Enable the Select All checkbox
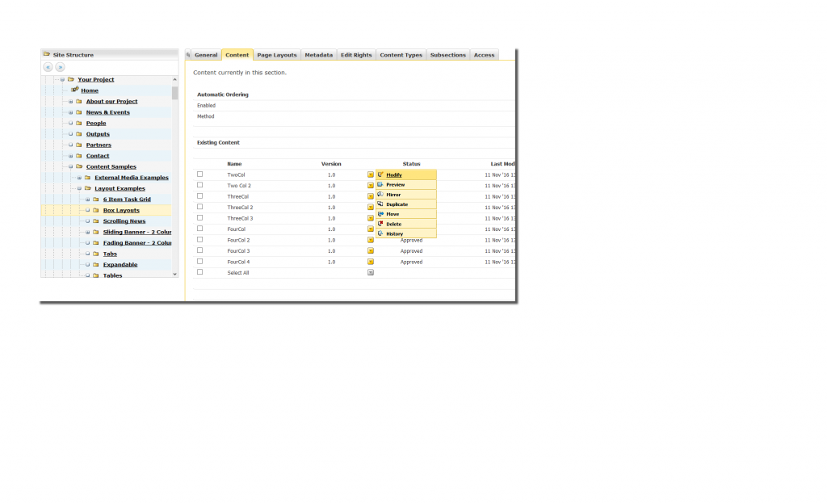 (200, 272)
